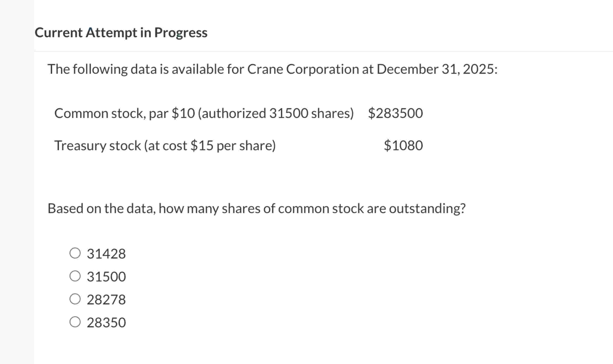Mark 31500 as the answer choice
Screen dimensions: 613x364
pyautogui.click(x=75, y=276)
